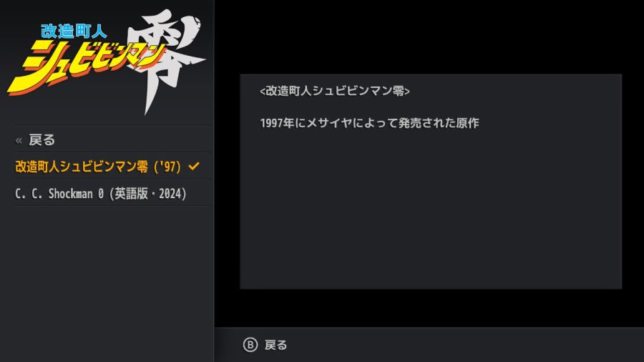Click the empty area of the description panel
The width and height of the screenshot is (644, 362).
coord(431,210)
